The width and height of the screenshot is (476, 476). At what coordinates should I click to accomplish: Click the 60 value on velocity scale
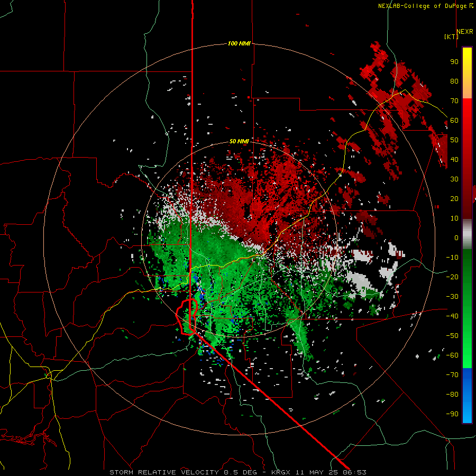pos(454,120)
